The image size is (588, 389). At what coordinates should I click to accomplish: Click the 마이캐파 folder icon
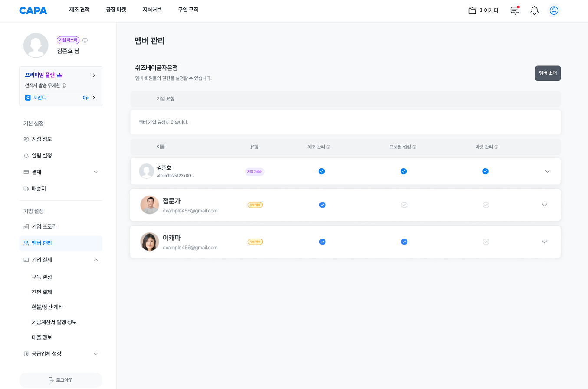[472, 10]
